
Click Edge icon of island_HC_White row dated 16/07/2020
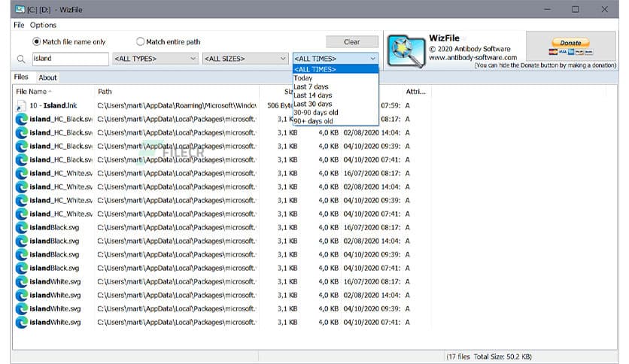(21, 173)
